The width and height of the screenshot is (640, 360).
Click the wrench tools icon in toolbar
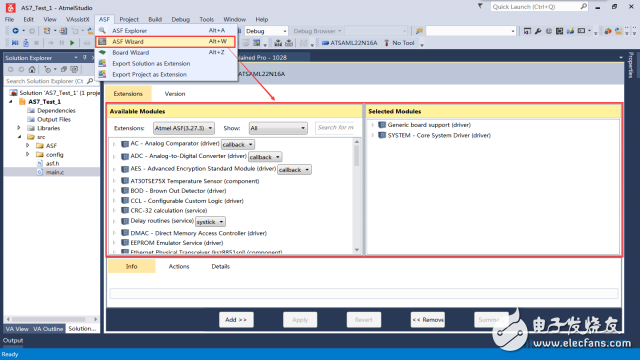[538, 31]
